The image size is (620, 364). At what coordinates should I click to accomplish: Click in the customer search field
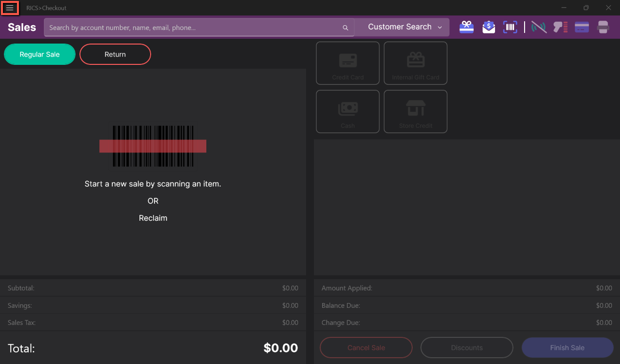(194, 28)
